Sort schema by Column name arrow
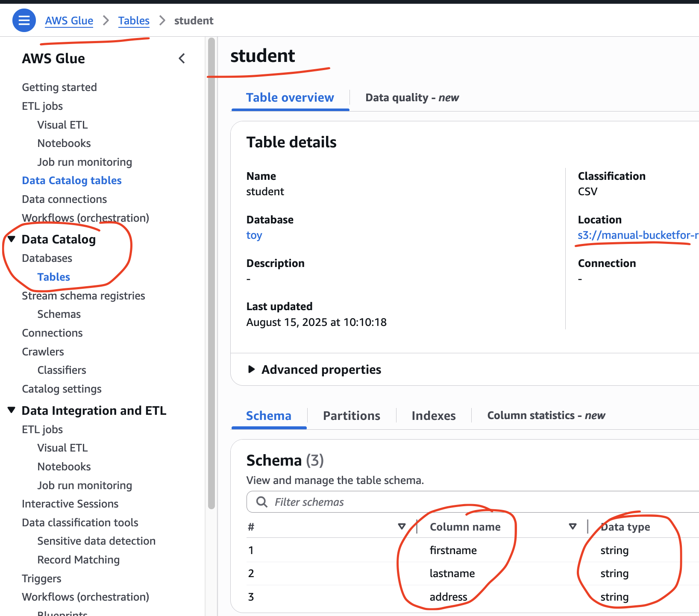The image size is (699, 616). pyautogui.click(x=573, y=527)
